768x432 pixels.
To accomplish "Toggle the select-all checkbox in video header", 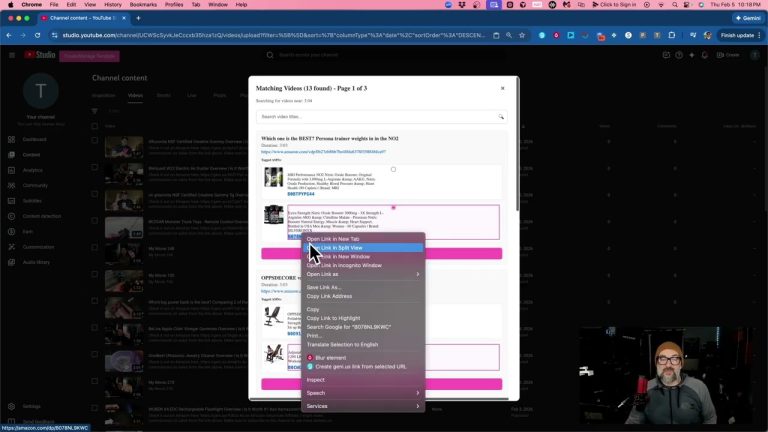I will tap(95, 126).
